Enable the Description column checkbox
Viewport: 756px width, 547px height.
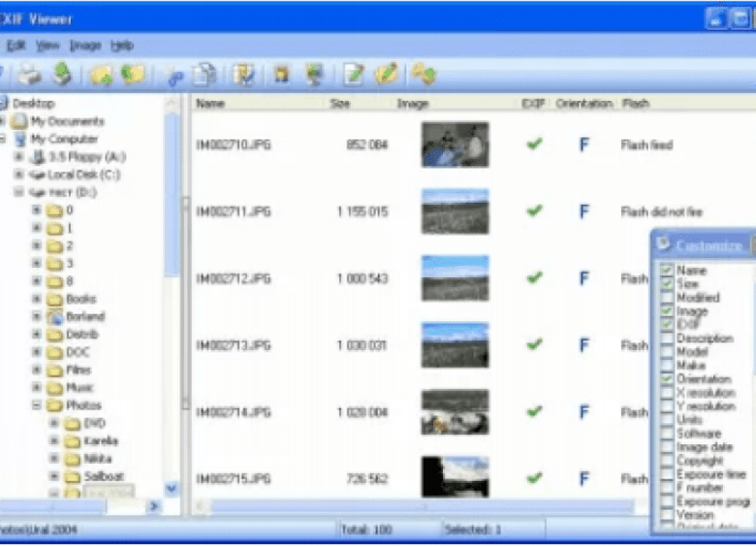pyautogui.click(x=667, y=338)
